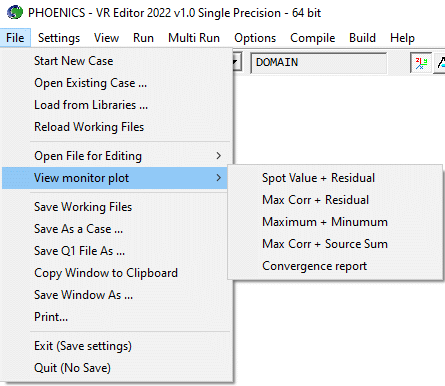Click the DOMAIN object name field
The image size is (445, 386).
click(319, 62)
